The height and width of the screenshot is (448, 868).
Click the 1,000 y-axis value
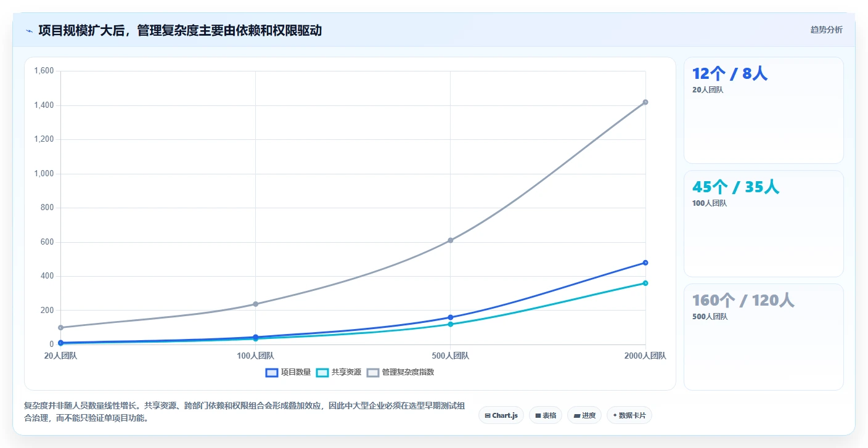(44, 174)
